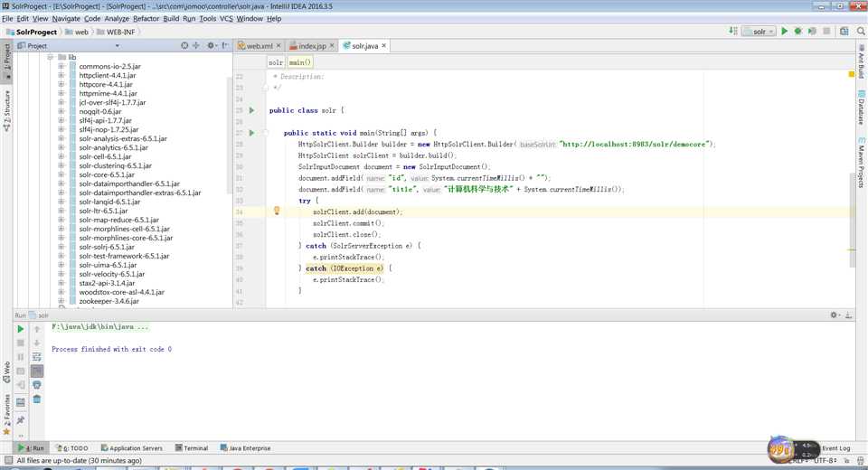Expand httpclient-4.4.1.jar node
868x470 pixels.
(61, 75)
